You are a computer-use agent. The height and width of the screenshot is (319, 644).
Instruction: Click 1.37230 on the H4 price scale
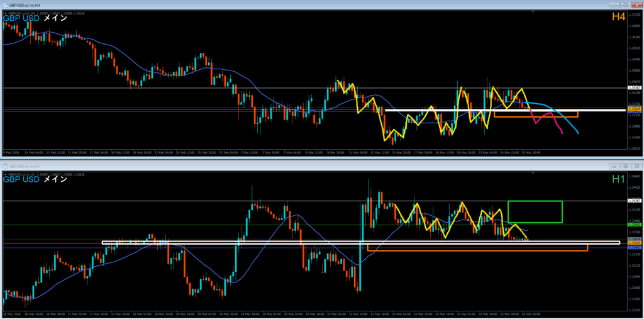point(635,14)
